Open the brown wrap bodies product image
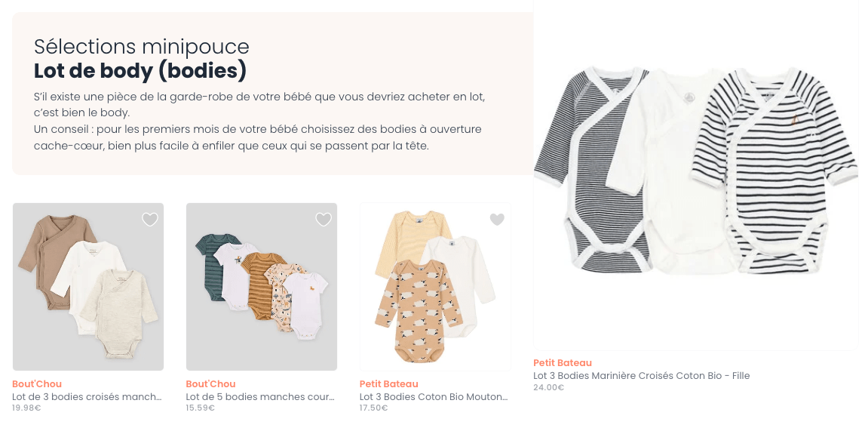The image size is (868, 428). click(x=88, y=287)
